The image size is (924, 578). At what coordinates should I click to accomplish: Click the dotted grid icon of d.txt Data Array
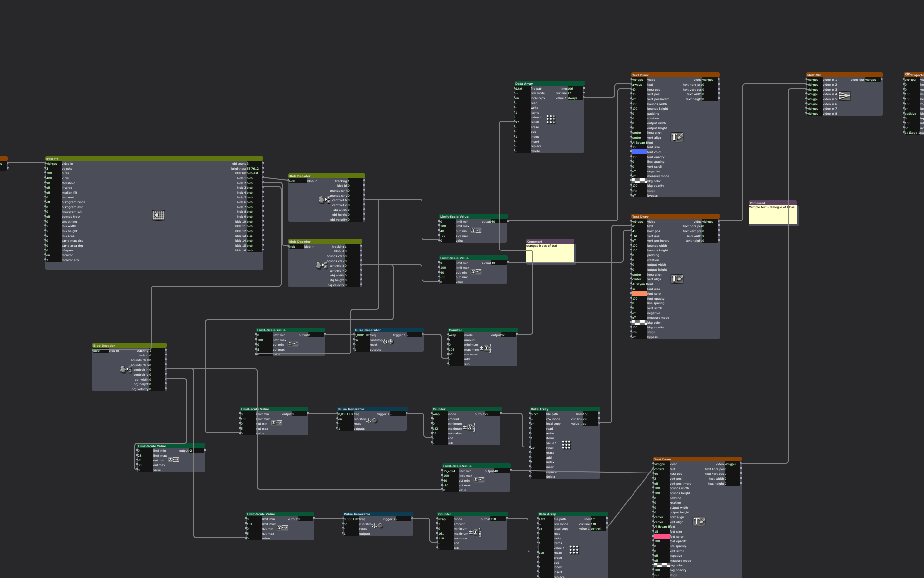(551, 119)
